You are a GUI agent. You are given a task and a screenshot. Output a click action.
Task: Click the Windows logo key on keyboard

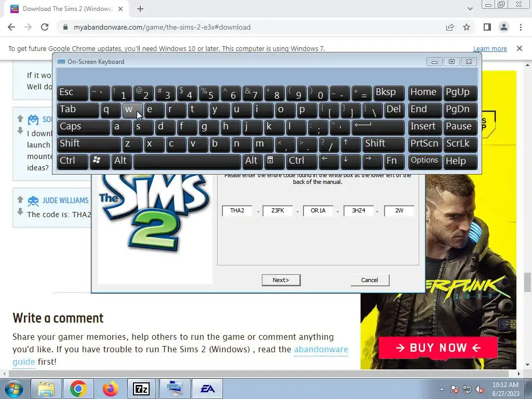pyautogui.click(x=100, y=162)
